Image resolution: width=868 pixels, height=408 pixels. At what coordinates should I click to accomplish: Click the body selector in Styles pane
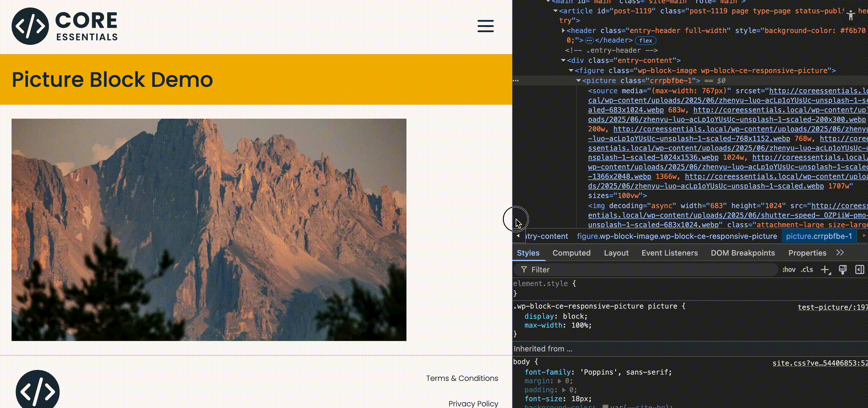pyautogui.click(x=521, y=362)
